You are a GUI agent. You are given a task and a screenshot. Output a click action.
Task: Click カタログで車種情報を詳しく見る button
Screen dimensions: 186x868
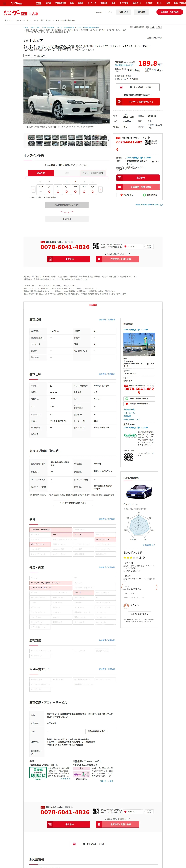pyautogui.click(x=73, y=502)
